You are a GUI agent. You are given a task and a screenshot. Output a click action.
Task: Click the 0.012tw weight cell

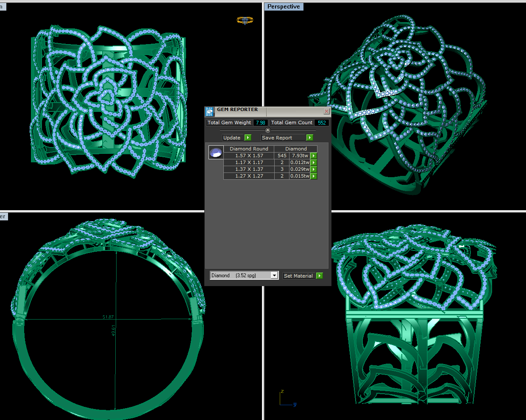click(300, 162)
